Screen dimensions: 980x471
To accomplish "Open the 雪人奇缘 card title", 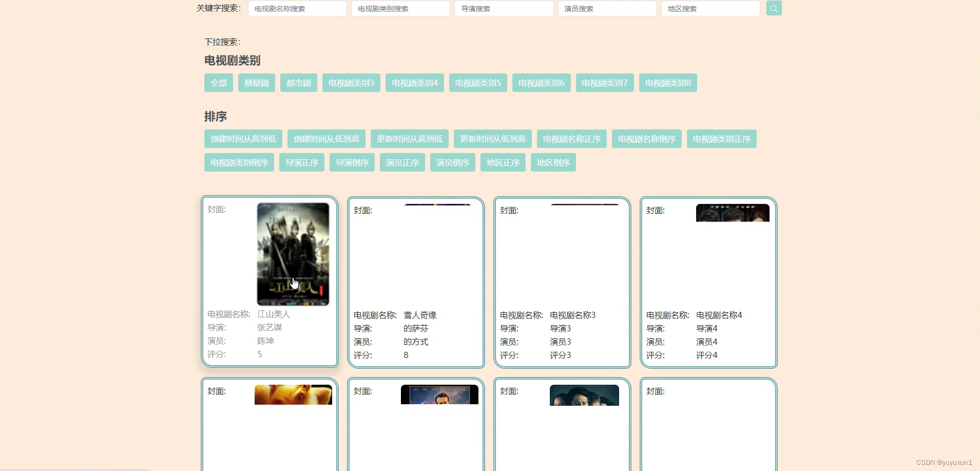I will point(420,315).
